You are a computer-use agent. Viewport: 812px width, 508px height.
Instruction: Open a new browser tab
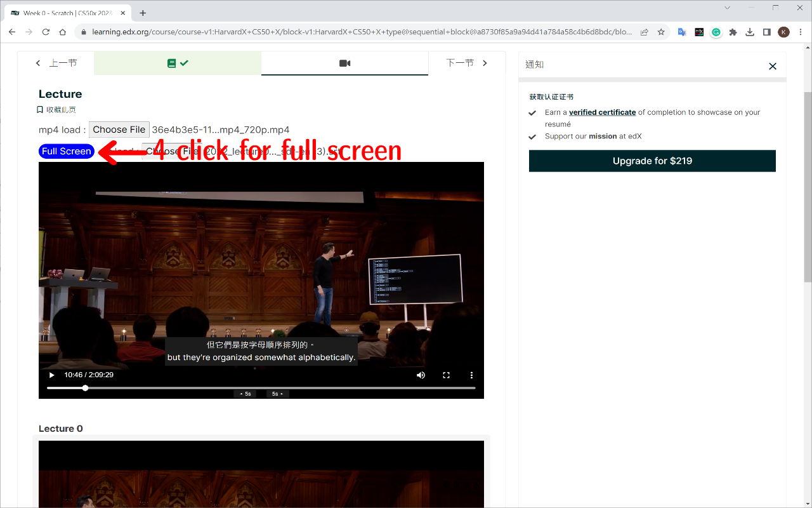point(143,13)
